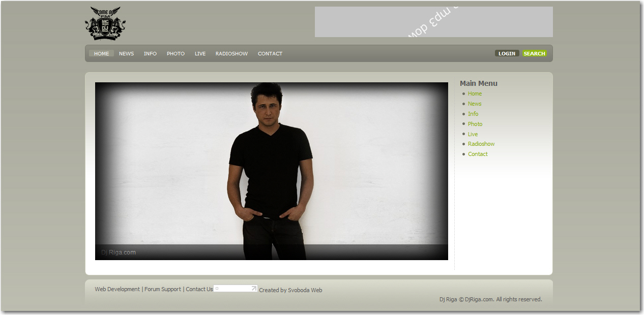Click the Come On FM logo
The width and height of the screenshot is (644, 315).
pyautogui.click(x=105, y=23)
